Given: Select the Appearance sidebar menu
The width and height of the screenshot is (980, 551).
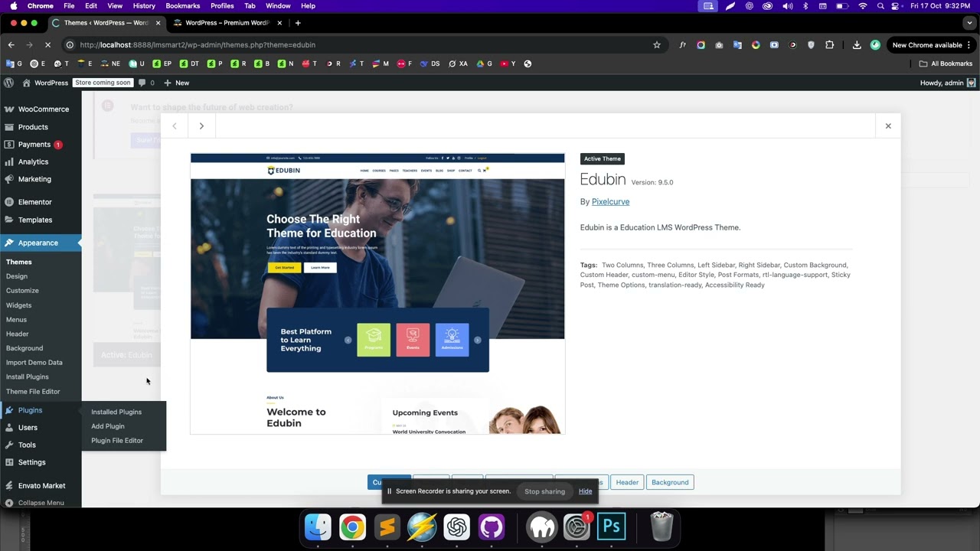Looking at the screenshot, I should 41,243.
